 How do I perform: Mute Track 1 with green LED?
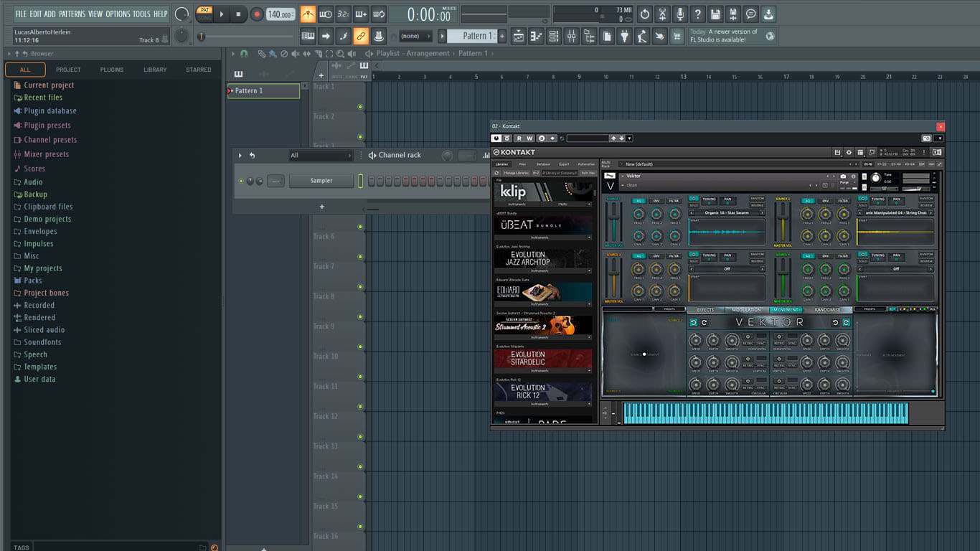tap(360, 108)
